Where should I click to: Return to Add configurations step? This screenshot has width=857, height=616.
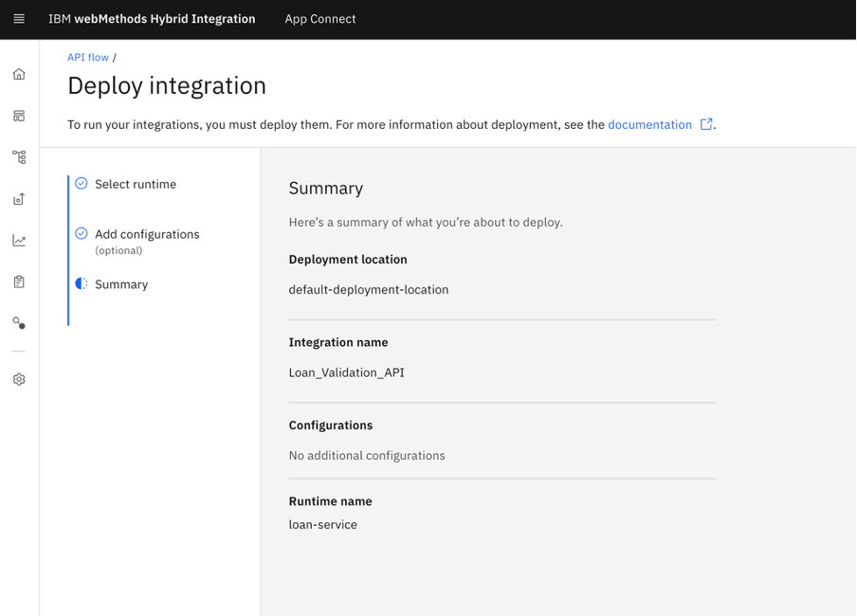(x=147, y=234)
